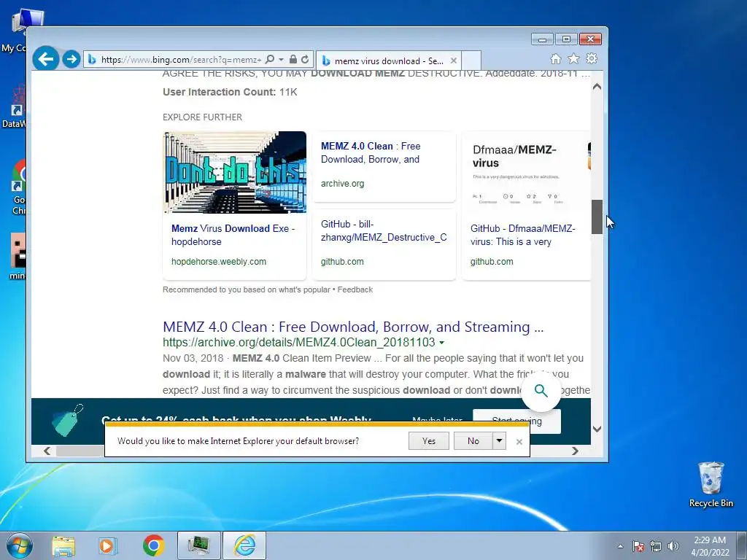Click horizontal scrollbar right arrow
The image size is (747, 560).
point(575,451)
